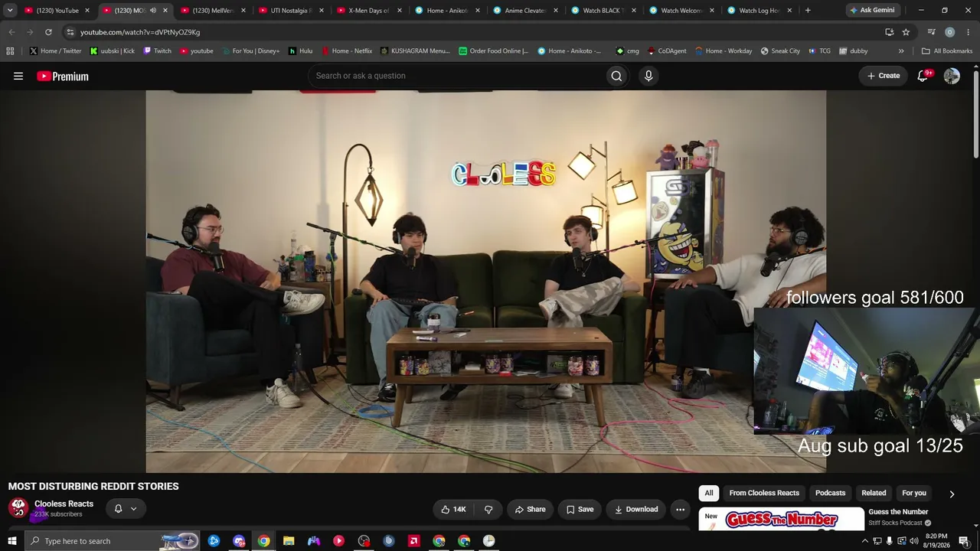This screenshot has height=551, width=980.
Task: Install app or cast icon in address bar
Action: [x=889, y=32]
